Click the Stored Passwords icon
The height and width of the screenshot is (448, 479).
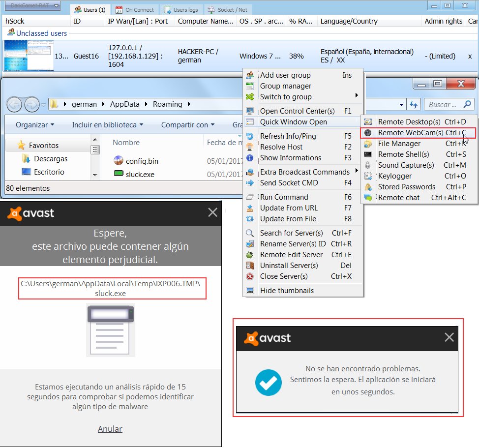point(368,187)
